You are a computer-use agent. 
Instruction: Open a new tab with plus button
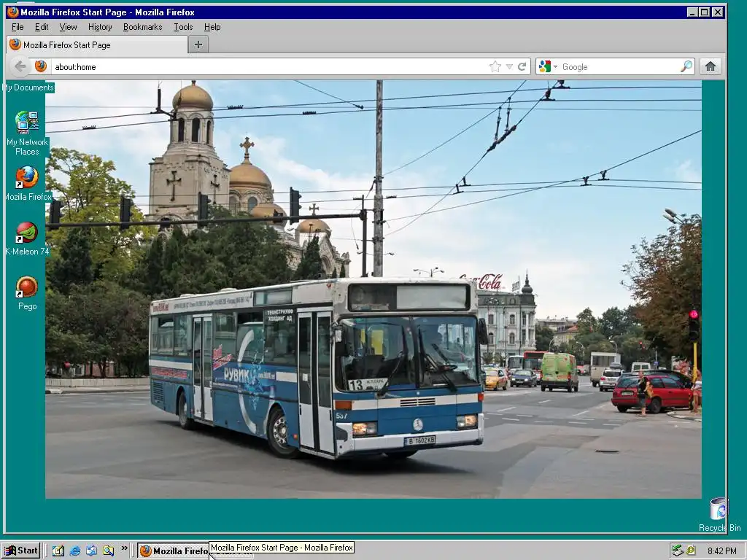[198, 44]
